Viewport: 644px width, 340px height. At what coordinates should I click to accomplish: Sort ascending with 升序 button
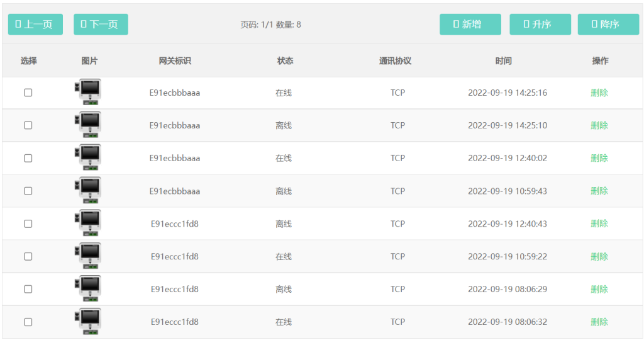tap(540, 25)
